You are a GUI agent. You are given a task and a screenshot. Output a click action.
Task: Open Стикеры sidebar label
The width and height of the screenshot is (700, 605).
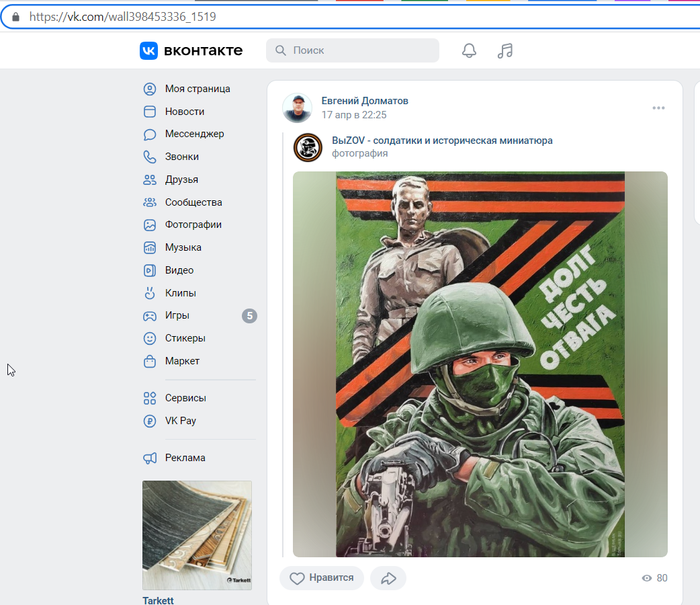(x=185, y=338)
